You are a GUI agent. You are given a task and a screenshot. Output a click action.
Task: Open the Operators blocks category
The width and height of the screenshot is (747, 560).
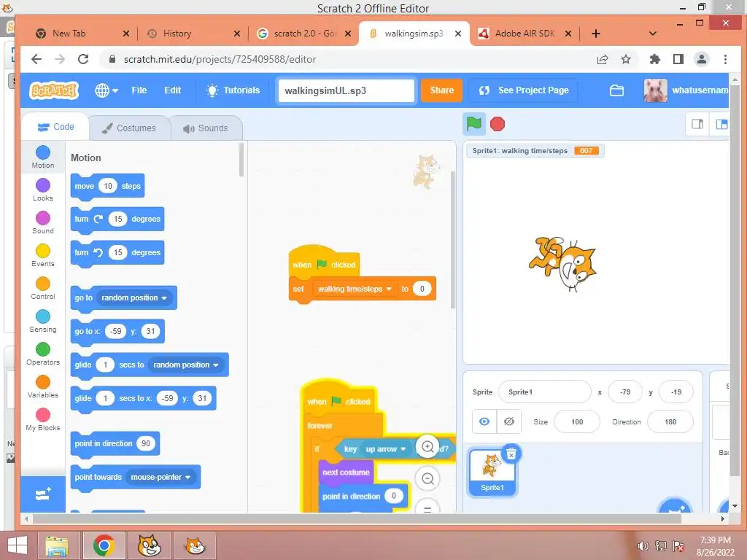coord(43,354)
